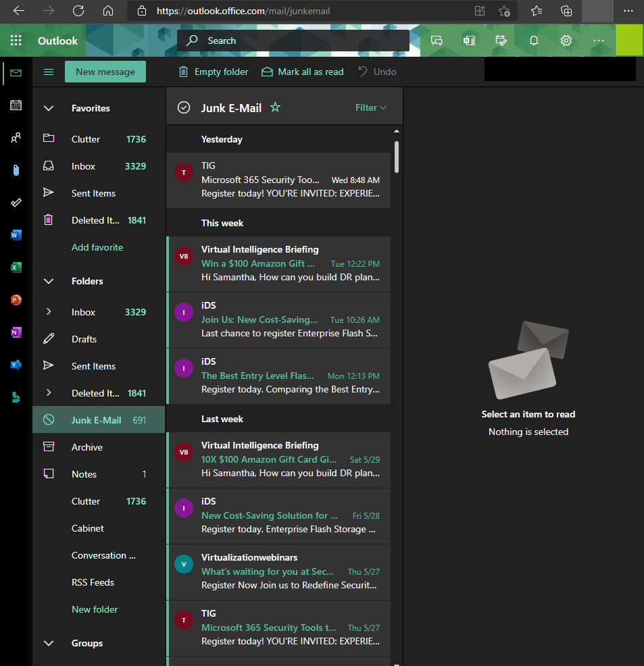This screenshot has width=644, height=666.
Task: Click Undo in the toolbar
Action: tap(377, 72)
